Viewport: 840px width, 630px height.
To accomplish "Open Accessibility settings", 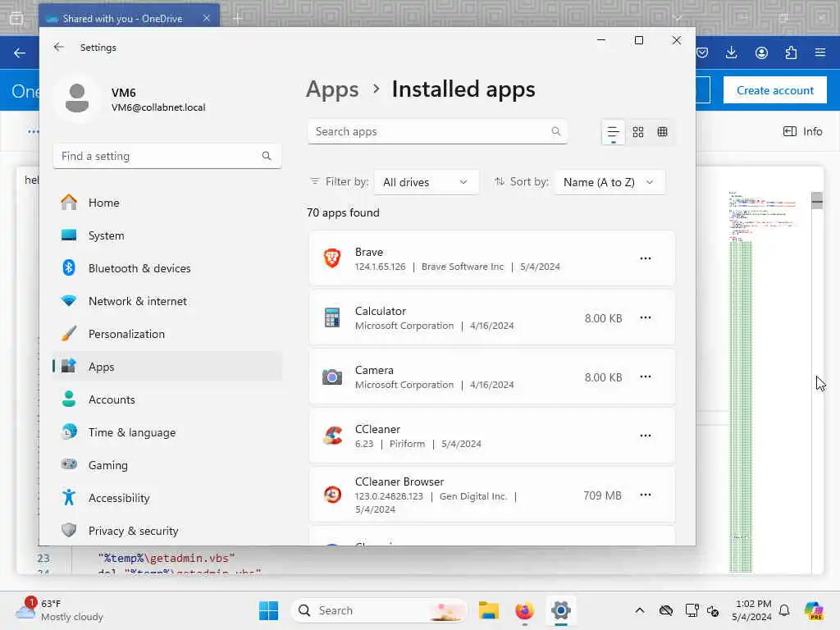I will tap(167, 498).
